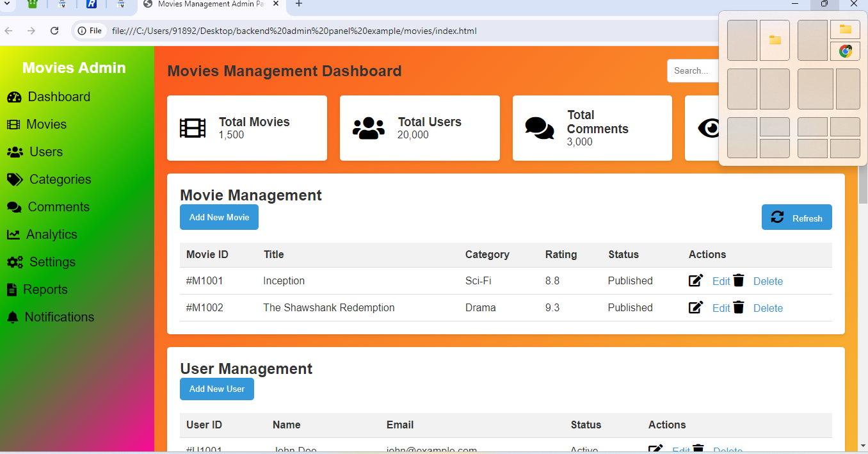868x454 pixels.
Task: Click the Delete link for Inception
Action: (x=768, y=282)
